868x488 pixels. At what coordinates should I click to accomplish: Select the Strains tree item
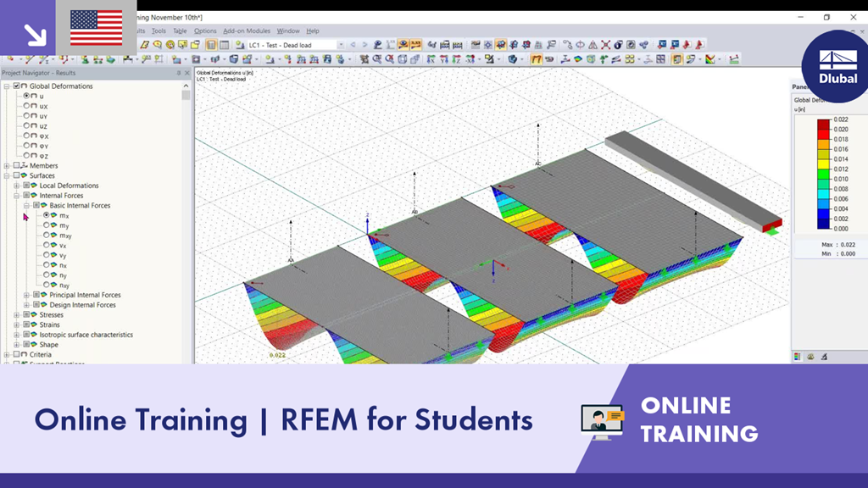(x=49, y=324)
